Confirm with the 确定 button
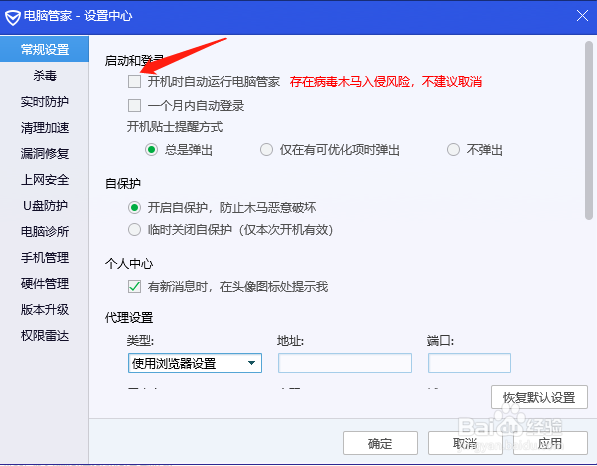This screenshot has width=597, height=466. 380,443
